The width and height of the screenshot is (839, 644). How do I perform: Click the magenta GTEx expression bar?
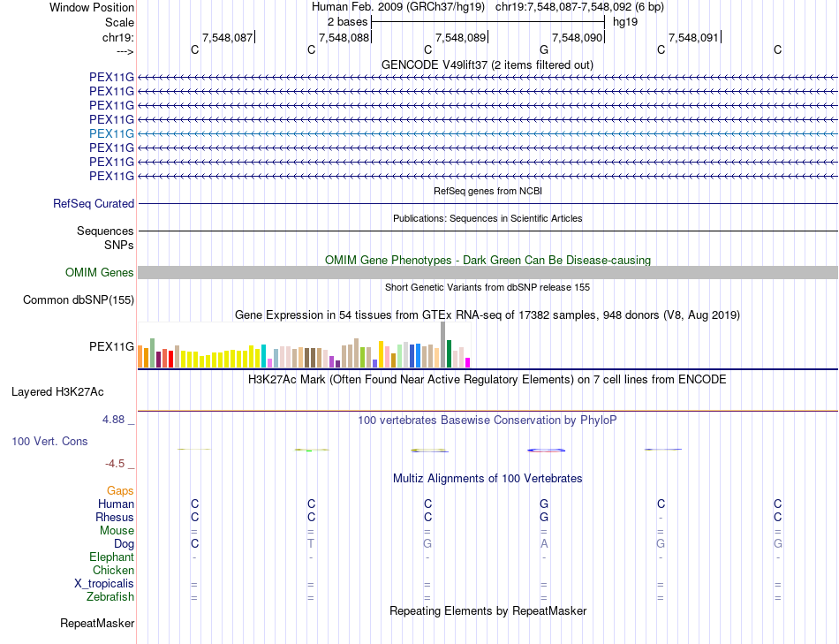click(x=468, y=363)
